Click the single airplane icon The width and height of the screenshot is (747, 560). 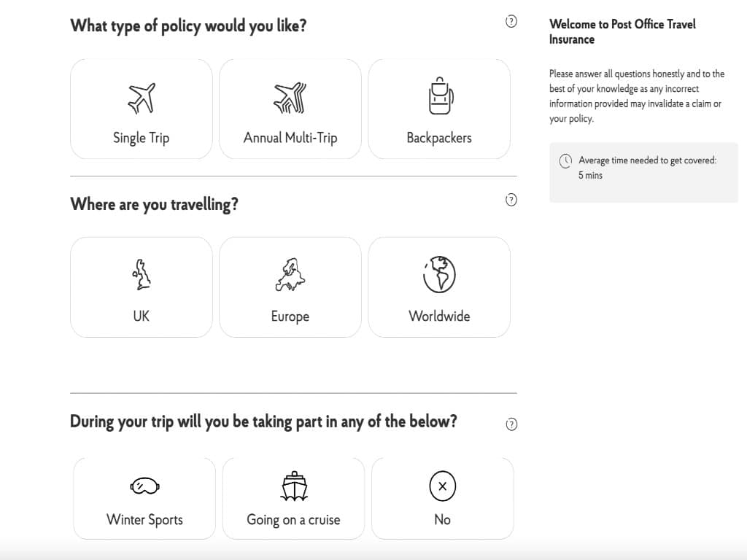pos(142,97)
